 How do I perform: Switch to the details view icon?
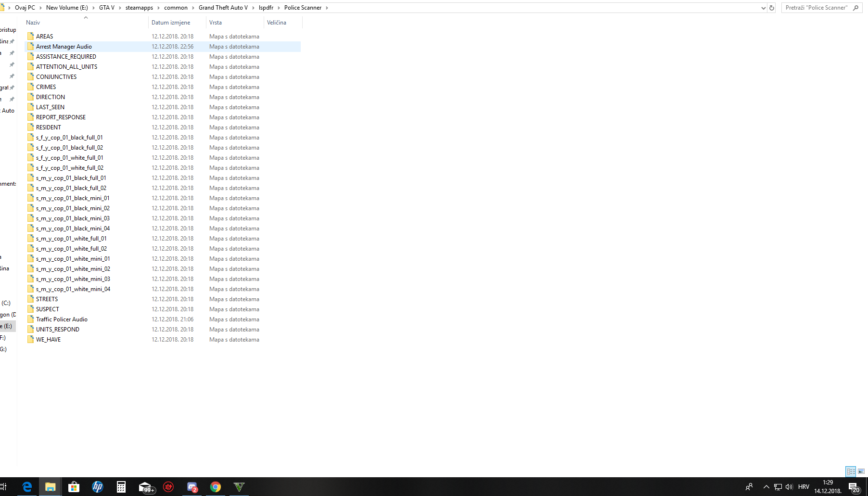click(851, 471)
